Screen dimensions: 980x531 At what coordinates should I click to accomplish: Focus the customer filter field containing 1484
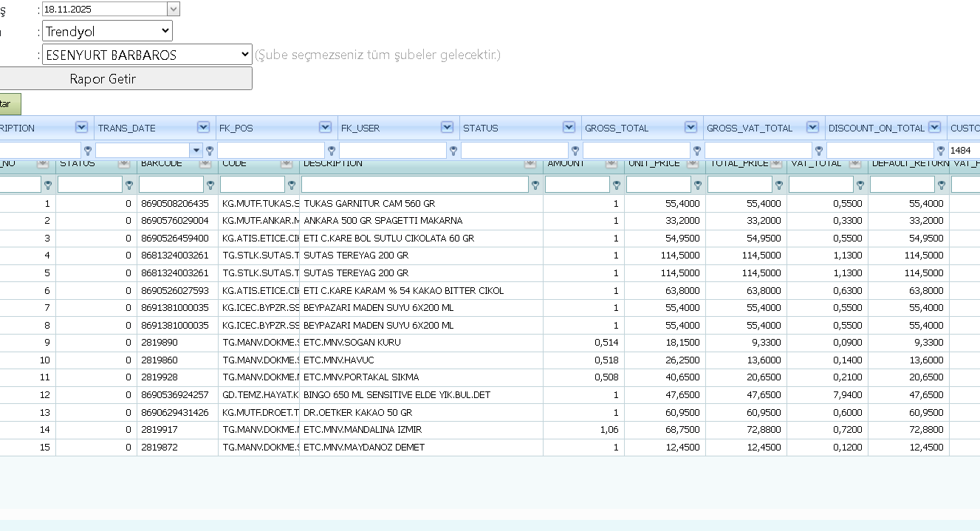[x=964, y=151]
